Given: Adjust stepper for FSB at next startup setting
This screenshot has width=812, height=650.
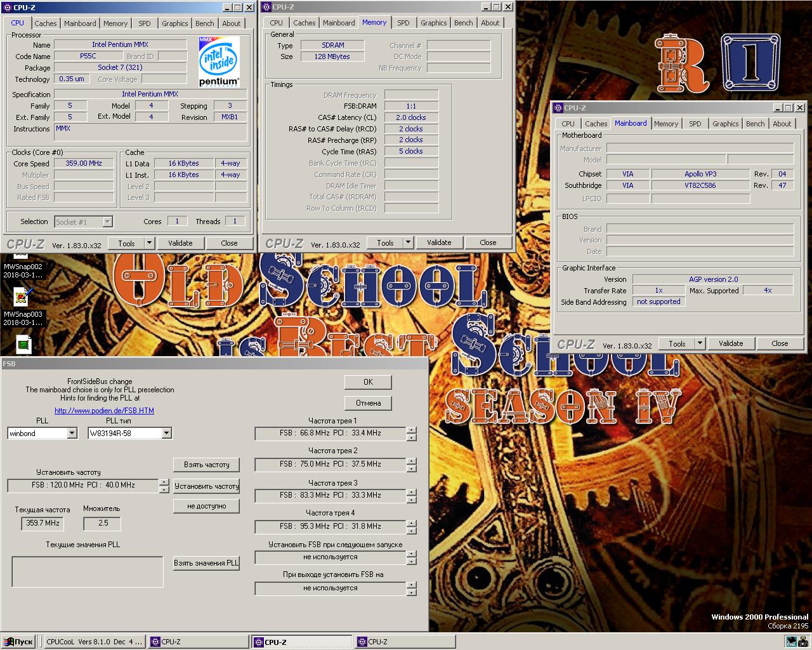Looking at the screenshot, I should point(412,557).
